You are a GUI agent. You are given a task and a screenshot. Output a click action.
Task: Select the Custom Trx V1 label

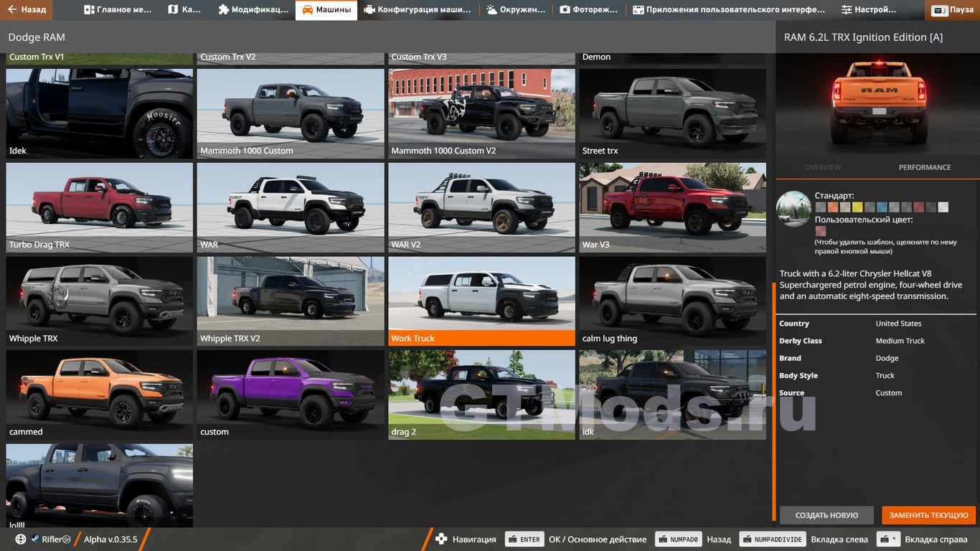(37, 57)
